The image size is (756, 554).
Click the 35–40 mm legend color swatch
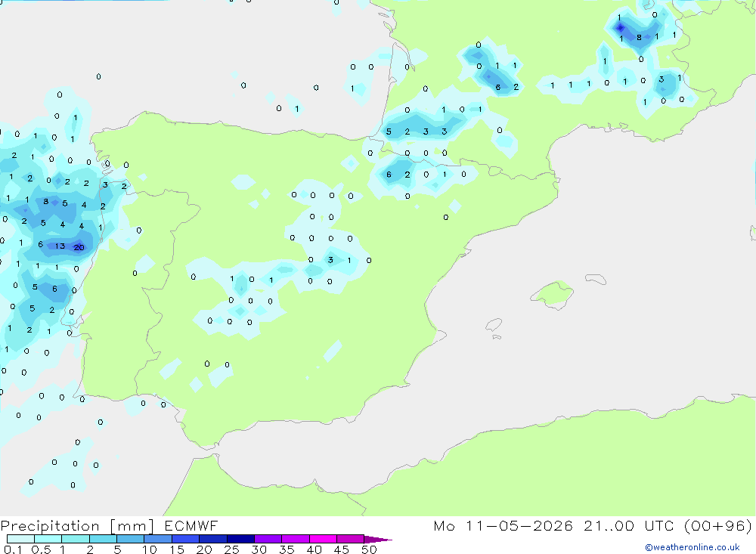click(296, 539)
